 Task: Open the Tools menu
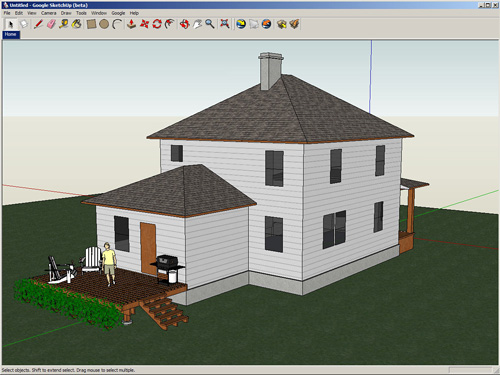point(81,13)
